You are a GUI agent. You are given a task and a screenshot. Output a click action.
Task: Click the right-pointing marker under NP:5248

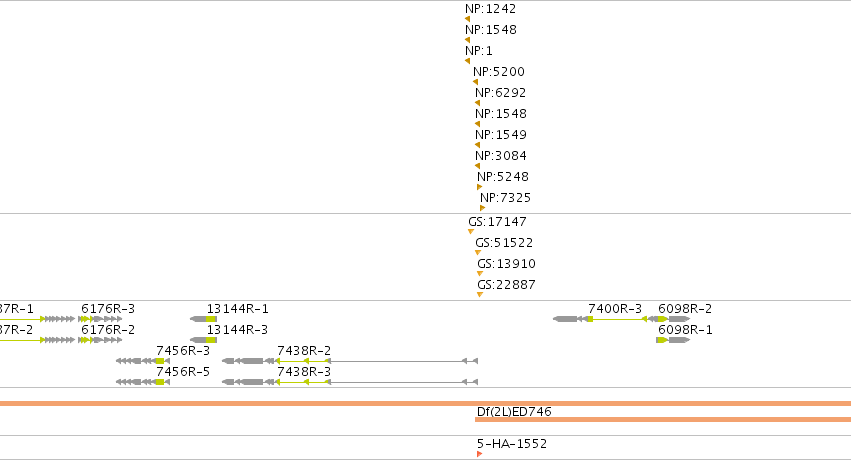pos(479,187)
